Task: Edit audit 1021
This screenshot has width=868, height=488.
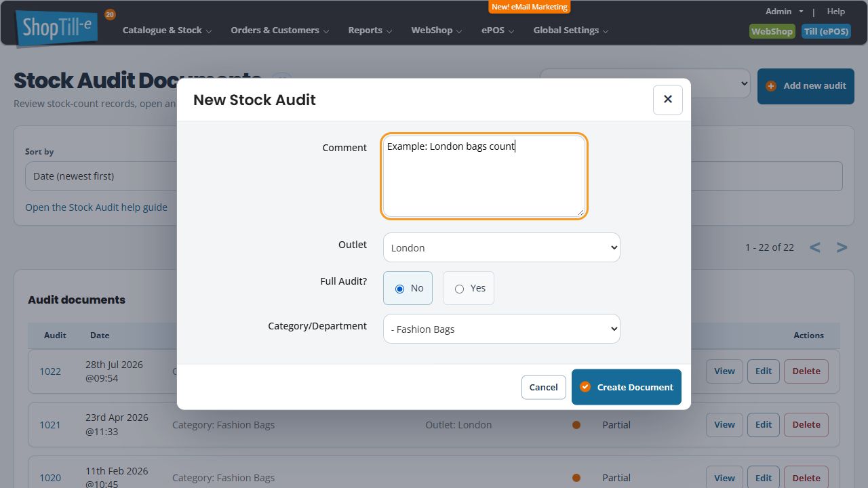Action: [764, 425]
